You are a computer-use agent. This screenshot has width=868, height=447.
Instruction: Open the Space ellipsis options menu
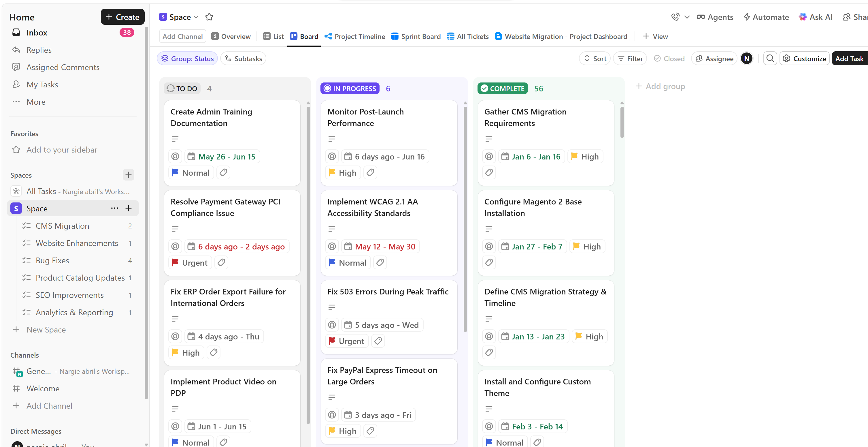[115, 208]
